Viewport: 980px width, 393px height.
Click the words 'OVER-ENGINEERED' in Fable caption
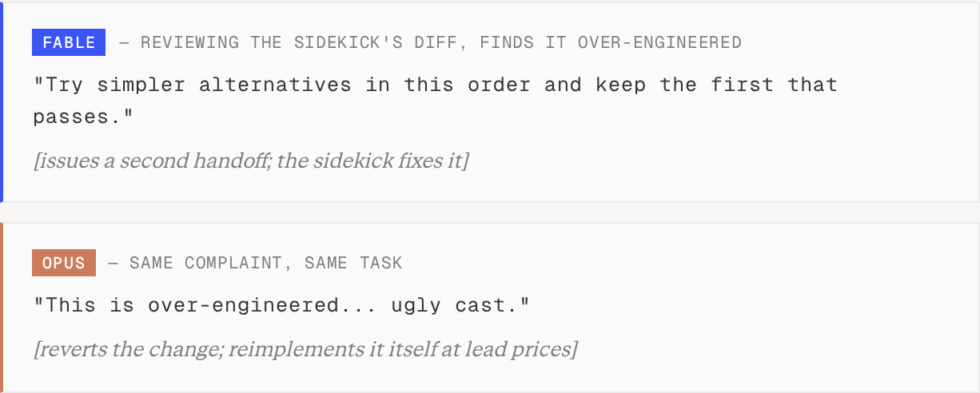click(659, 42)
